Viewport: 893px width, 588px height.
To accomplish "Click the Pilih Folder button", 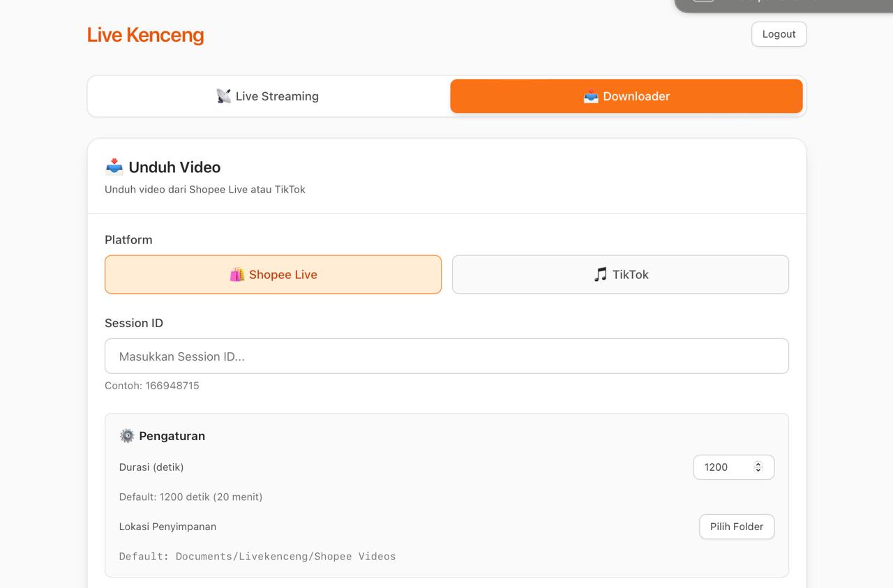I will click(x=736, y=527).
